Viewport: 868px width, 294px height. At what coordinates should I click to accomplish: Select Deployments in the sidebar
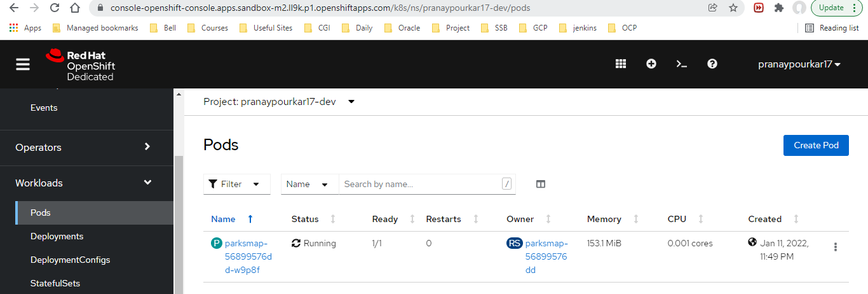pyautogui.click(x=57, y=236)
